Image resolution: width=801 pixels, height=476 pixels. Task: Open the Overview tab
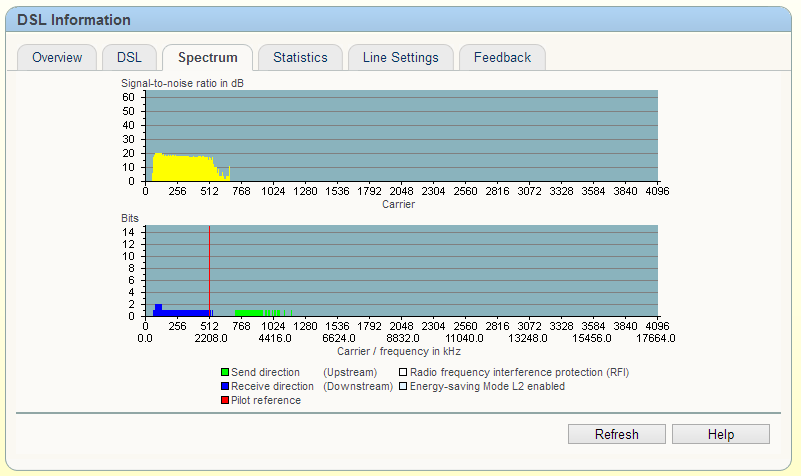pyautogui.click(x=57, y=58)
